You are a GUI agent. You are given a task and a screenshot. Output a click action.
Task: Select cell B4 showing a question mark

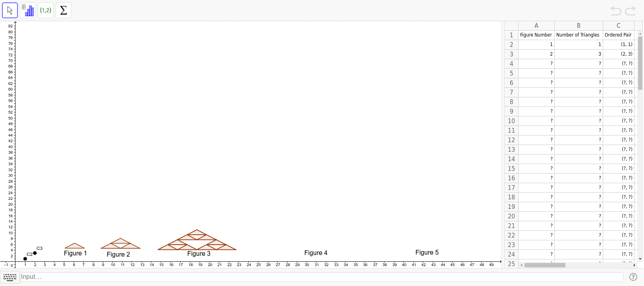[x=579, y=64]
